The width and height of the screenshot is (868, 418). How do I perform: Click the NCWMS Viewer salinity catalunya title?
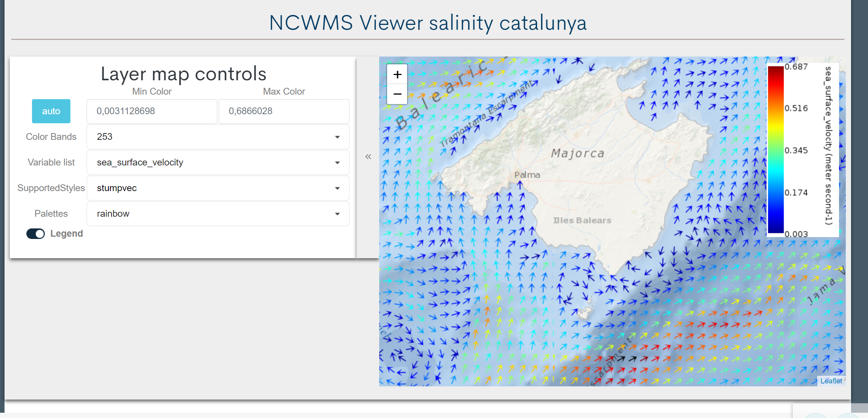(428, 23)
